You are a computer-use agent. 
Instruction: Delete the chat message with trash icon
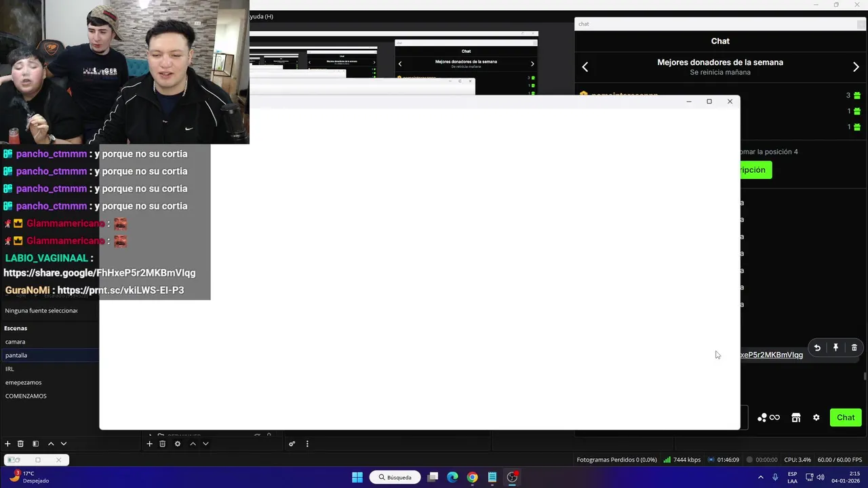[x=854, y=348]
